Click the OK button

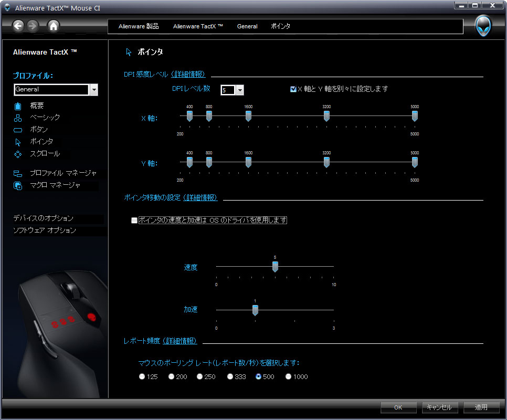[398, 407]
